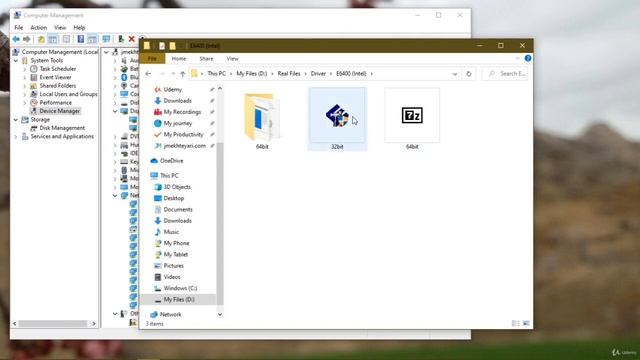Open the File tab in Explorer

(x=152, y=59)
